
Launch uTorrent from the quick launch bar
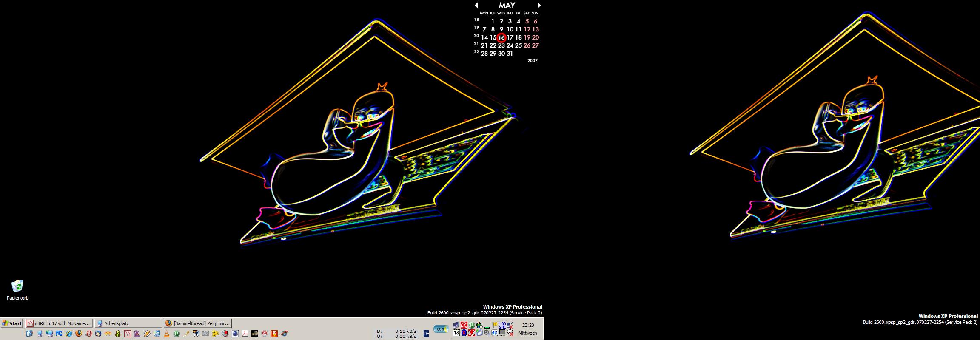[177, 334]
